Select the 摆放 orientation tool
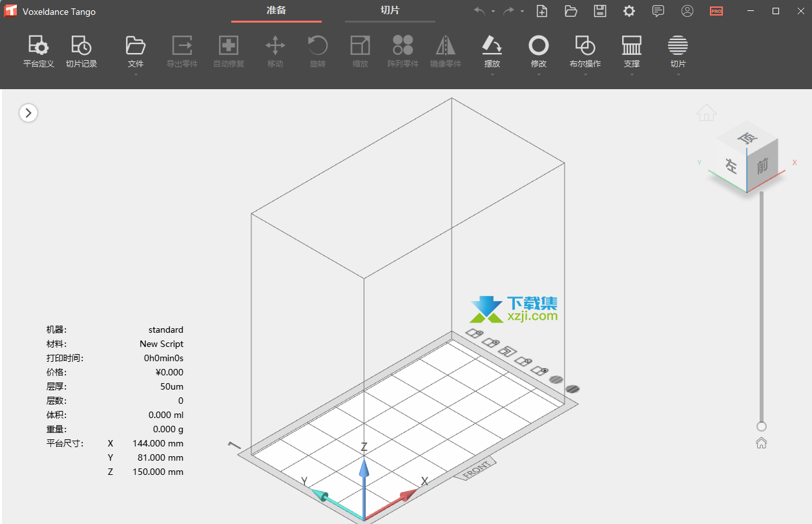Image resolution: width=812 pixels, height=524 pixels. tap(492, 52)
